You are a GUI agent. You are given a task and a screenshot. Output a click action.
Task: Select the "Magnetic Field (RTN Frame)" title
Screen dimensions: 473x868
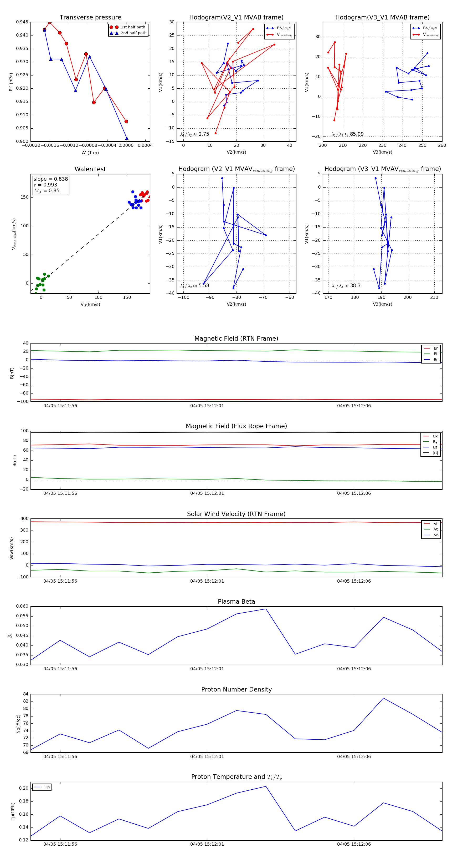click(x=236, y=339)
